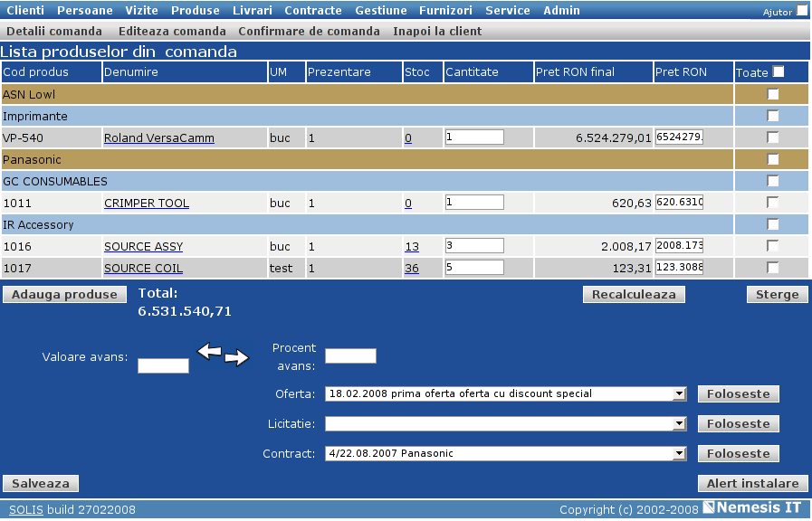Click the total value 6.531.540,71
The width and height of the screenshot is (812, 521).
coord(185,311)
